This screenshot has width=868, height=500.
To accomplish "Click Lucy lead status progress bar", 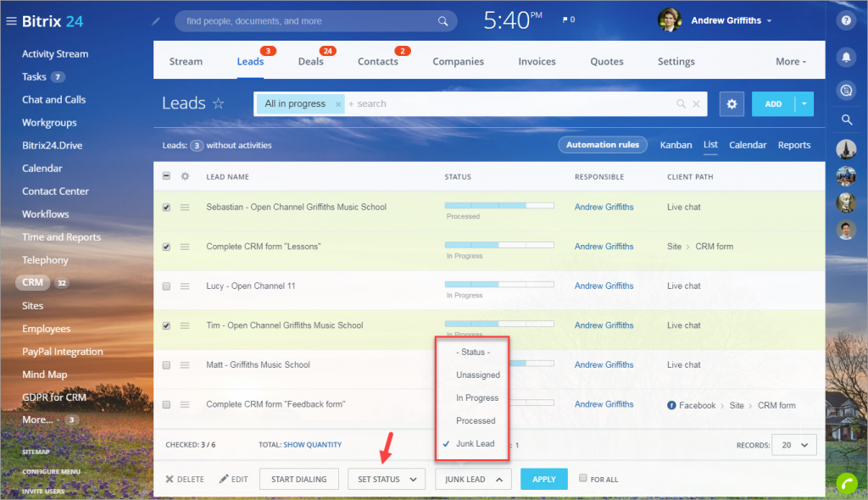I will click(498, 284).
